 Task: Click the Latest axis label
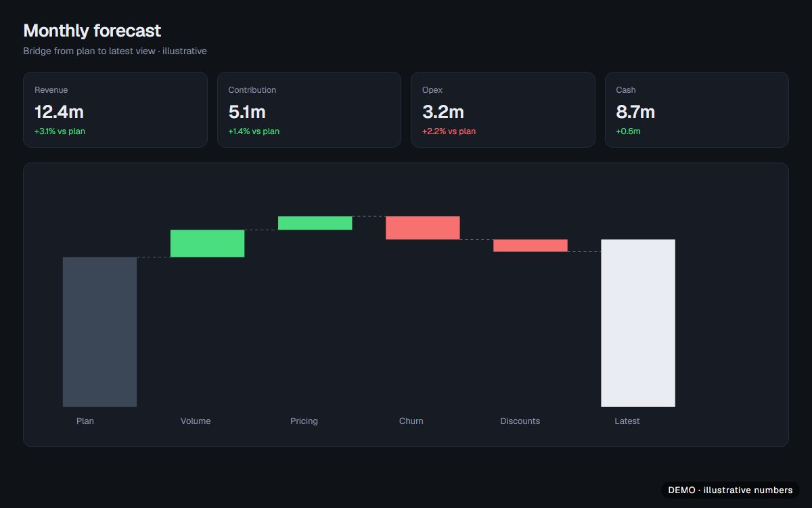[627, 421]
